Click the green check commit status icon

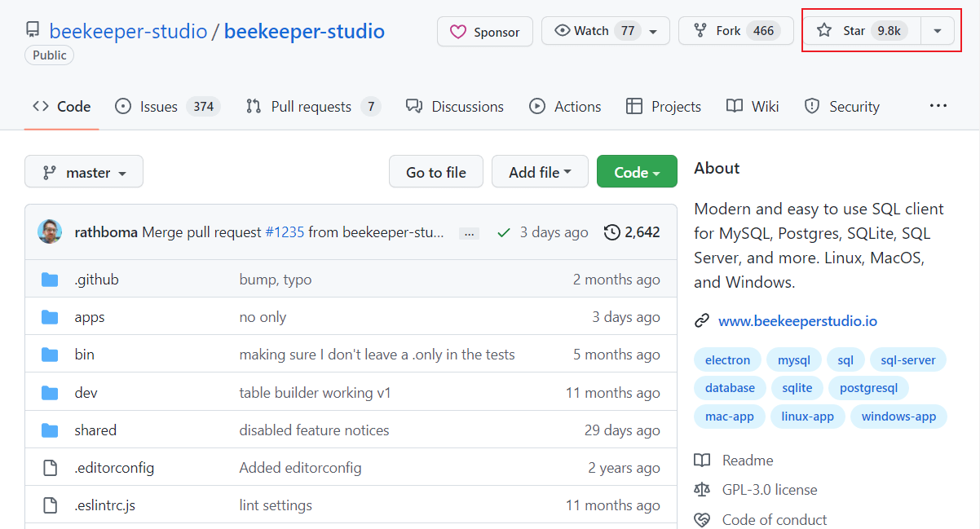click(504, 232)
